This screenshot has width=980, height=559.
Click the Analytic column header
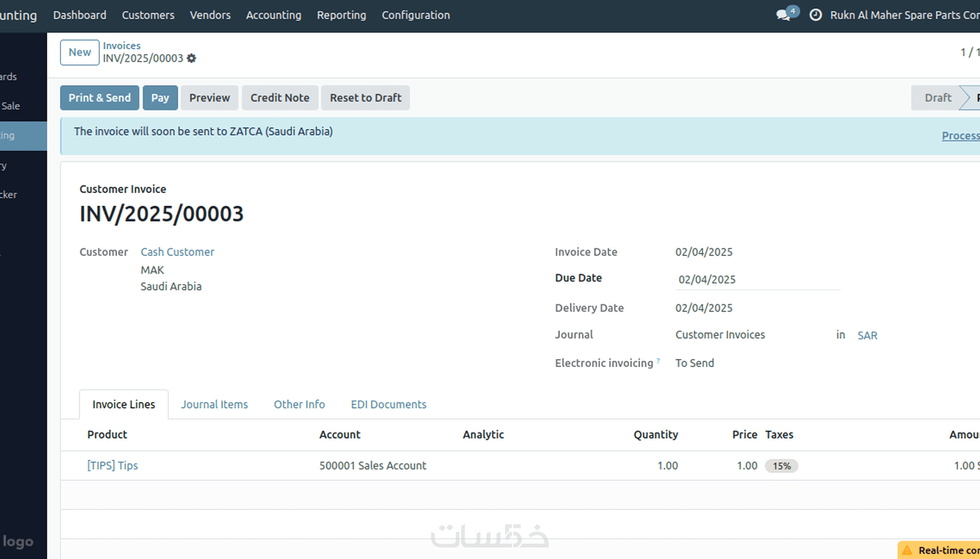coord(484,435)
